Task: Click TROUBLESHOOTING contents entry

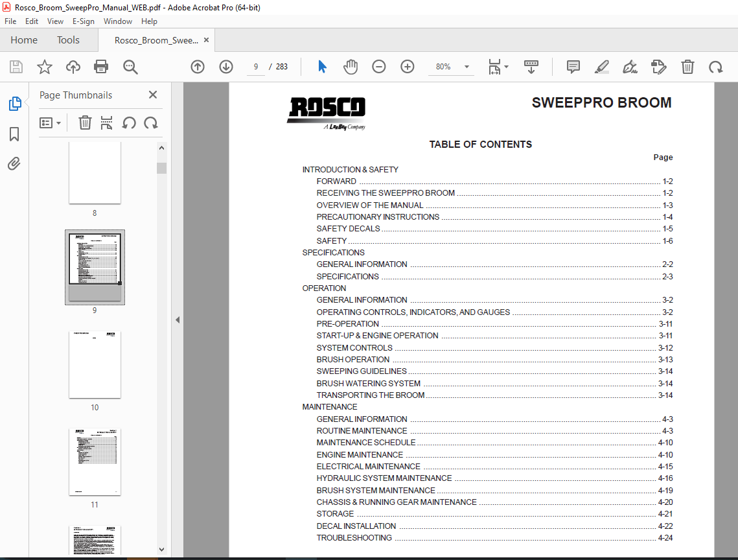Action: (x=494, y=538)
